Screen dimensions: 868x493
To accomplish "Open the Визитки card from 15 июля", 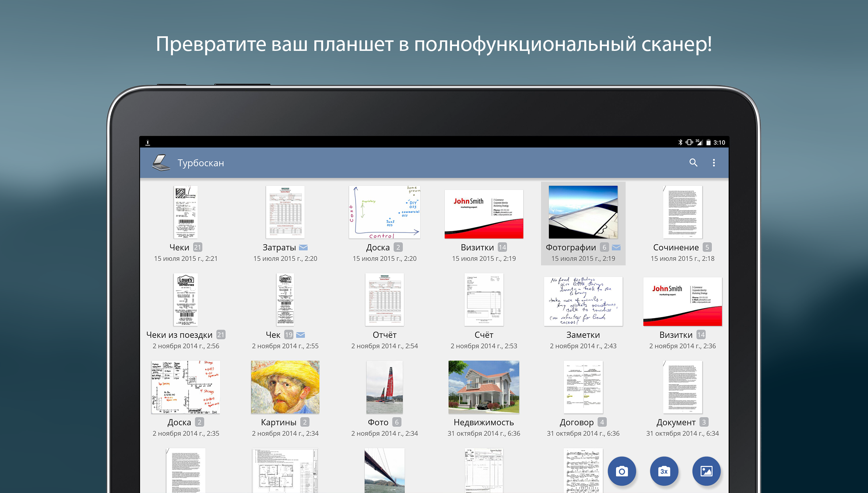I will click(x=484, y=214).
